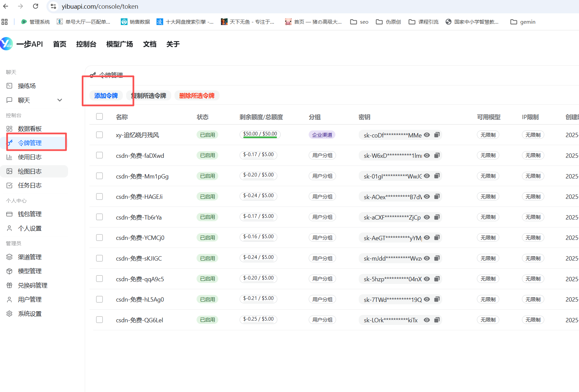Open 使用日志 usage log

tap(30, 157)
